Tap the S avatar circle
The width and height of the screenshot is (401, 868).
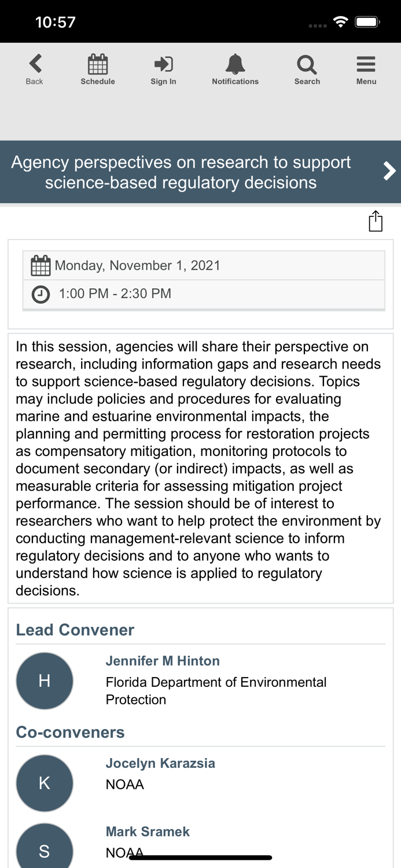[45, 848]
